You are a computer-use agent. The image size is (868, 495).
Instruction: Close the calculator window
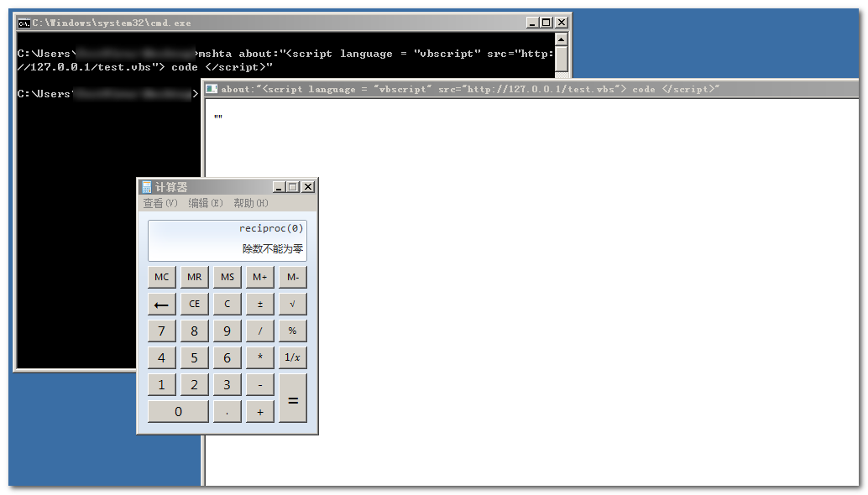pos(308,187)
